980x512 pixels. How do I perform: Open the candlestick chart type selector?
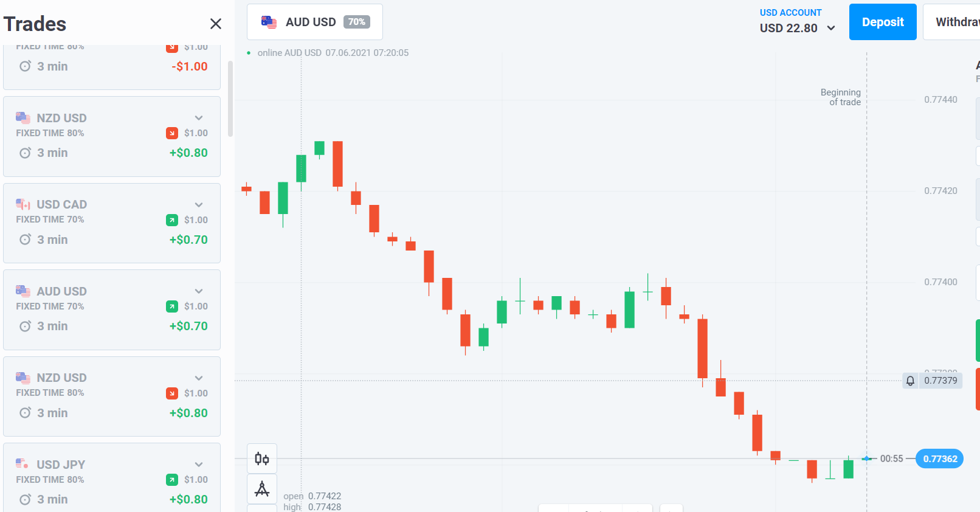pyautogui.click(x=262, y=458)
